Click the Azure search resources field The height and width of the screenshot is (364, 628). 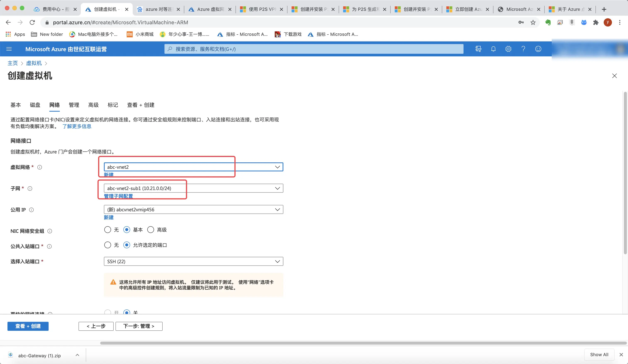314,49
